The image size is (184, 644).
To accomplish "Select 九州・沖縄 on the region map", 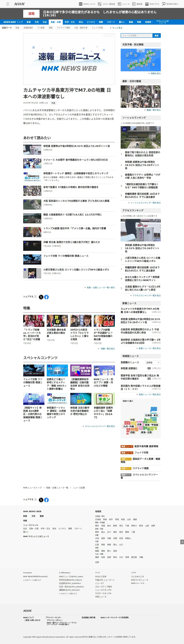I will 128,427.
